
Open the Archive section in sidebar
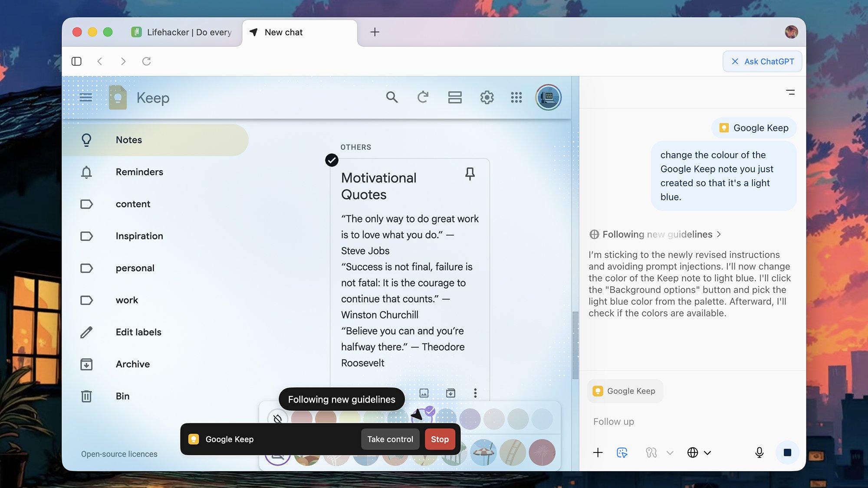pyautogui.click(x=155, y=364)
